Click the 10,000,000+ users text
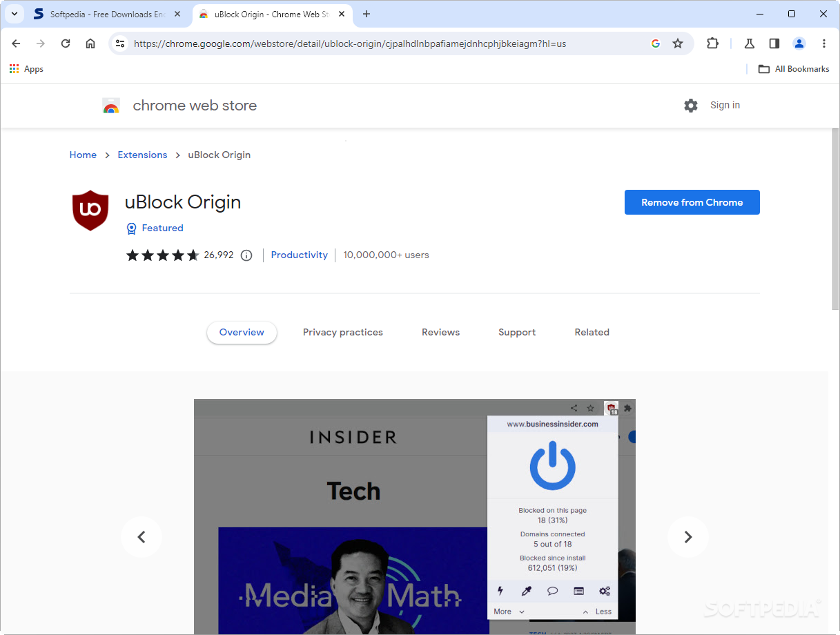Screen dimensions: 840x635 pos(386,255)
